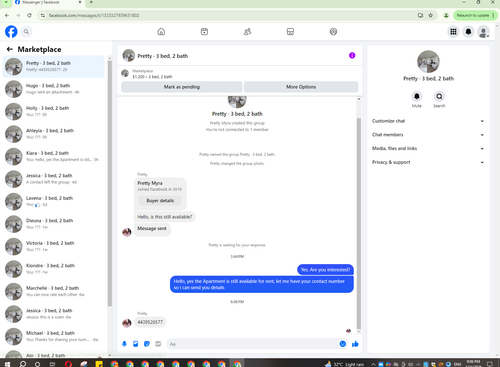Open the emoji picker in message box

coord(343,344)
